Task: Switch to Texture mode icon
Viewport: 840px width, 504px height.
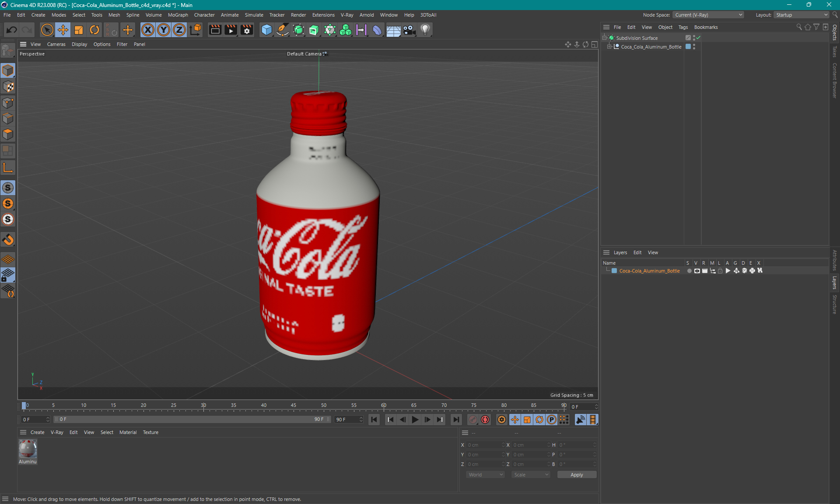Action: point(8,87)
